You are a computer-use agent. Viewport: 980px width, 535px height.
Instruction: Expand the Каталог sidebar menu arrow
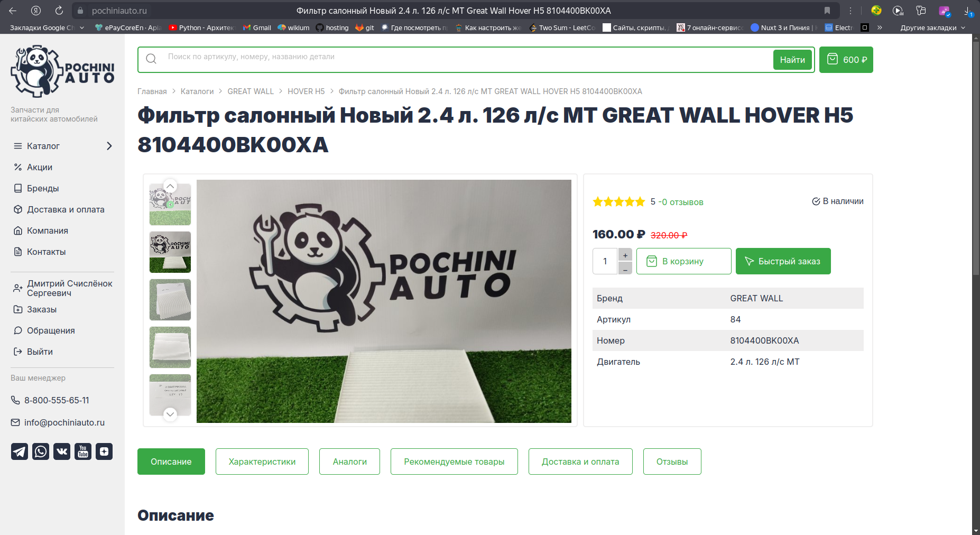point(109,146)
